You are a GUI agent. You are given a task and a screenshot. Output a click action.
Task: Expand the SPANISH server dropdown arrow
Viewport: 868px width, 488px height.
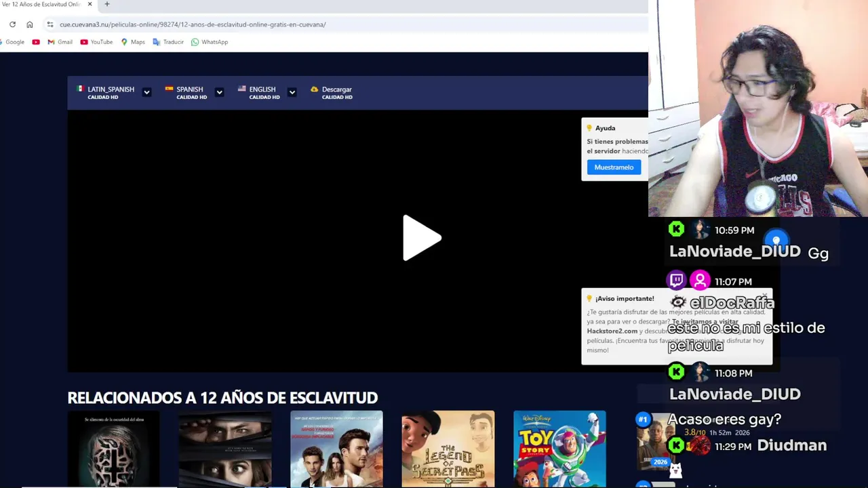(x=219, y=92)
